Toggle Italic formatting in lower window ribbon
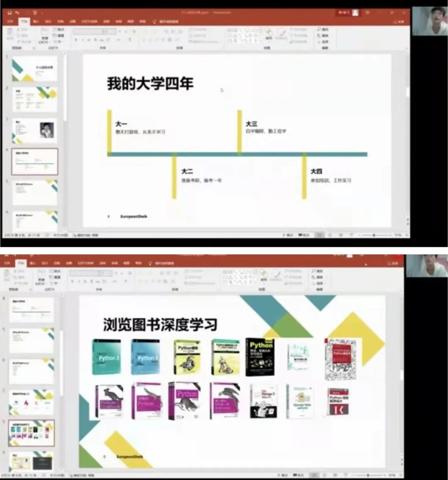 coord(78,281)
